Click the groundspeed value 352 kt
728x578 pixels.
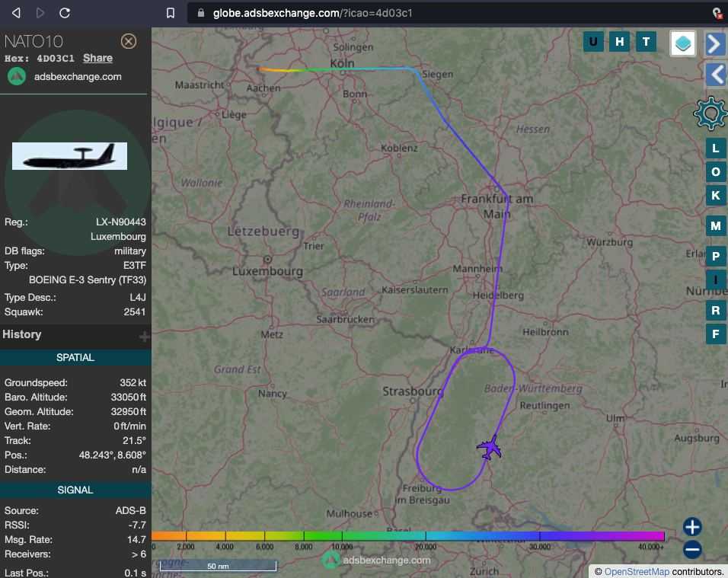133,382
